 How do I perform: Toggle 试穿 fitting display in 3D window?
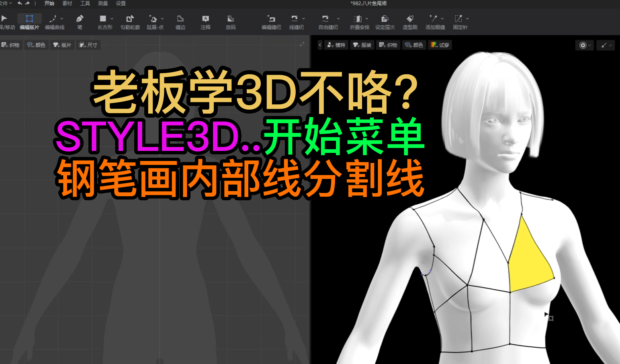tap(440, 45)
